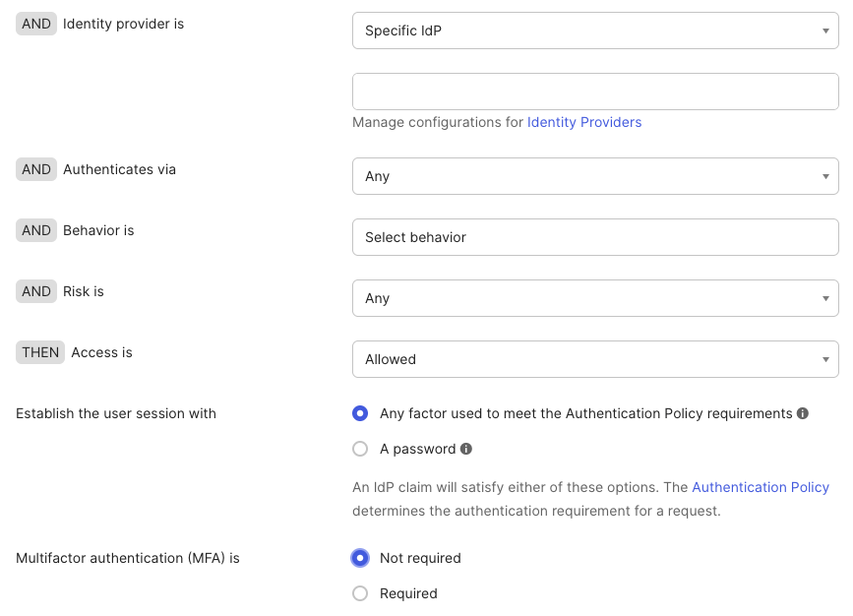
Task: Click the THEN badge beside "Access is"
Action: pyautogui.click(x=39, y=351)
